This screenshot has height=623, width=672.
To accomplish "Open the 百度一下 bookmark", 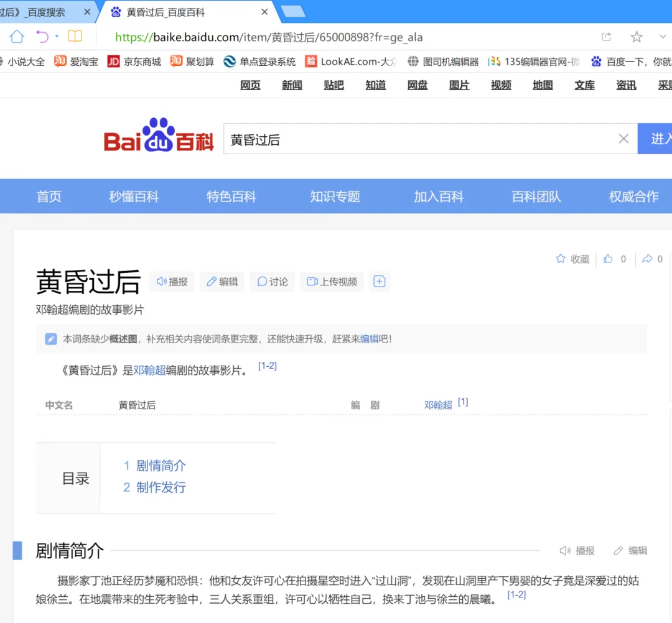I will click(x=631, y=62).
